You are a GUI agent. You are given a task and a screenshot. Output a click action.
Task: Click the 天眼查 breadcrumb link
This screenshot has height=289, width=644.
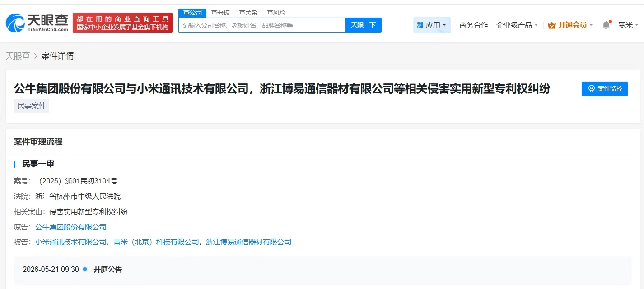click(18, 56)
